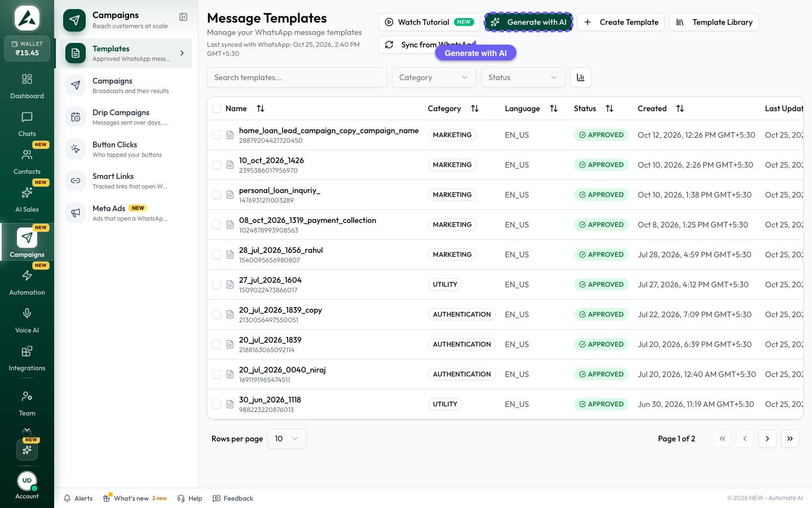The image size is (812, 508).
Task: Open the Template Library
Action: (714, 22)
